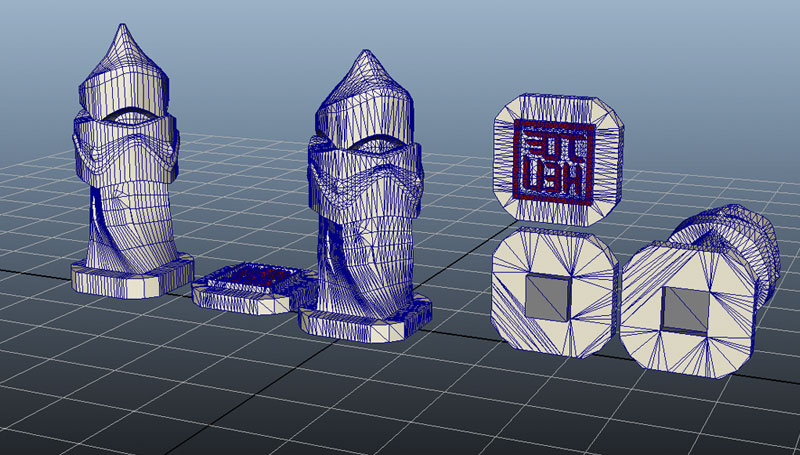Select the mask band on the left model

128,150
